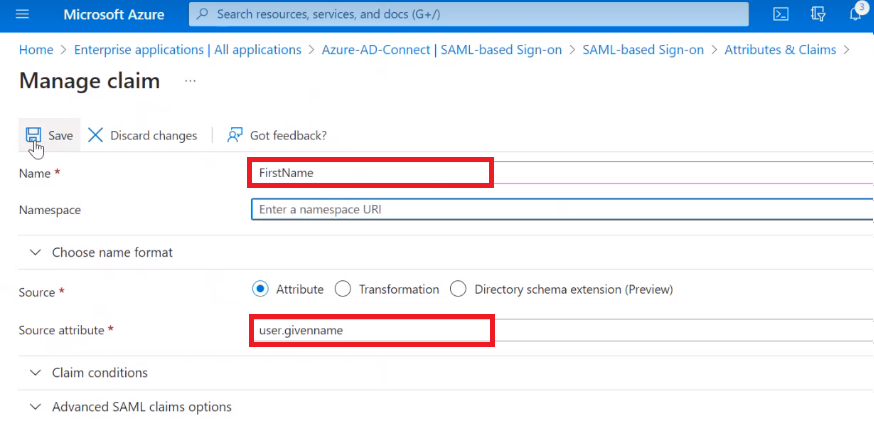This screenshot has height=421, width=874.
Task: Select the Attribute source radio button
Action: tap(260, 289)
